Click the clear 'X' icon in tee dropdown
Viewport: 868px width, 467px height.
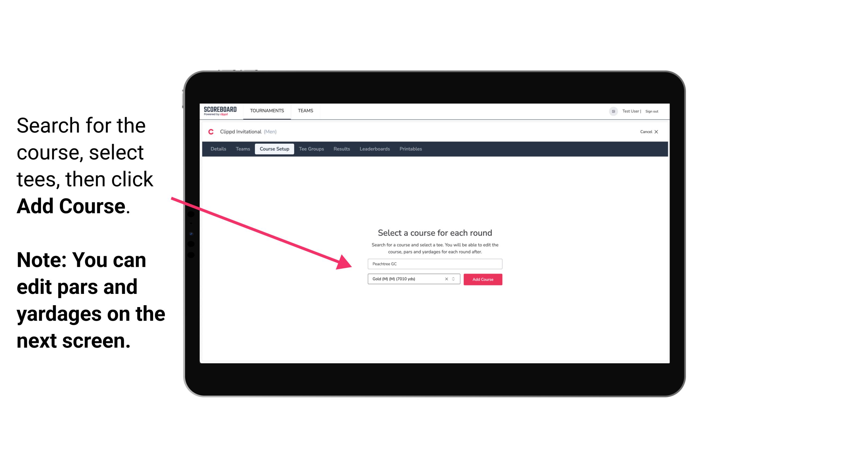tap(446, 279)
